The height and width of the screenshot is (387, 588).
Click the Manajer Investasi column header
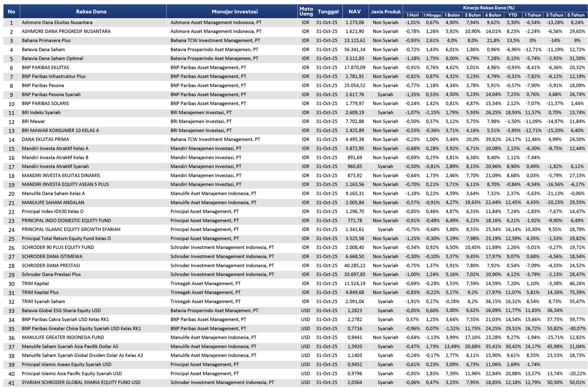234,11
